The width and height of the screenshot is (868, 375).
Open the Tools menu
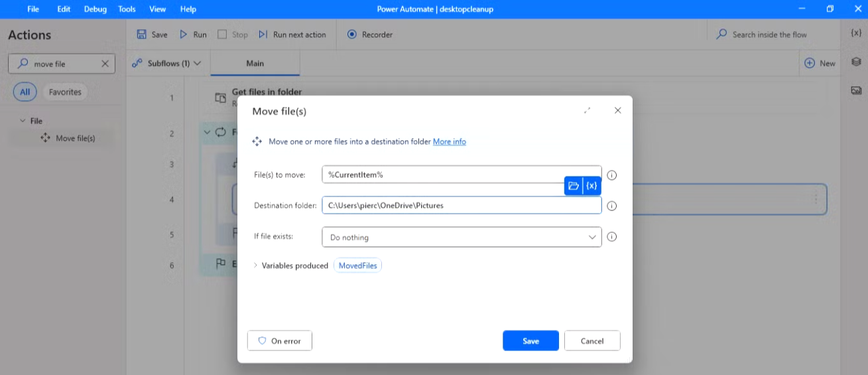(x=127, y=9)
